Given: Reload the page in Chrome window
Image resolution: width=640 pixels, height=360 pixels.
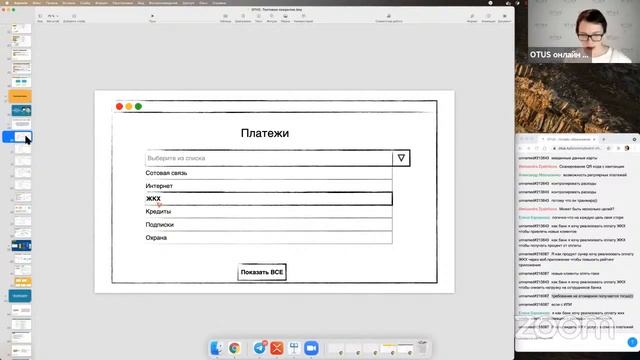Looking at the screenshot, I should point(536,148).
